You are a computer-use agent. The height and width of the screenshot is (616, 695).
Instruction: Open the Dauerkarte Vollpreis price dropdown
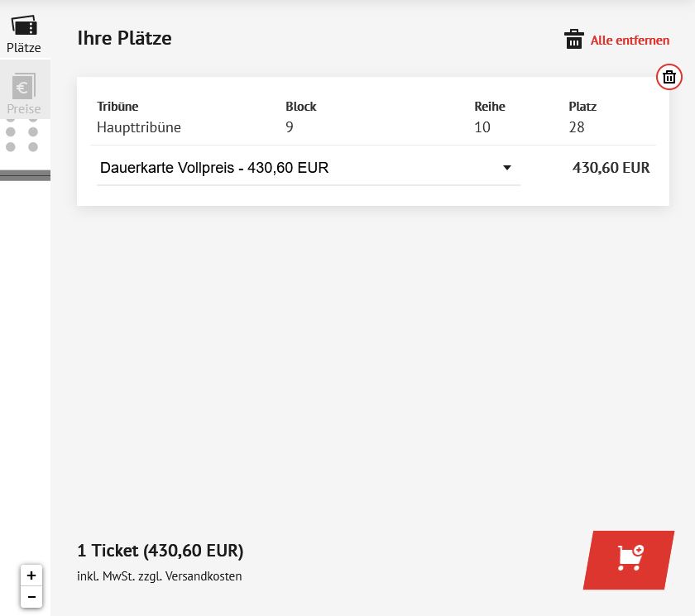coord(308,168)
